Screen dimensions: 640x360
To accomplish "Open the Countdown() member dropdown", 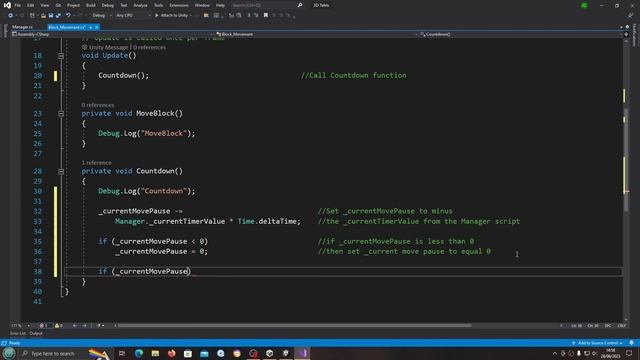I will [521, 34].
